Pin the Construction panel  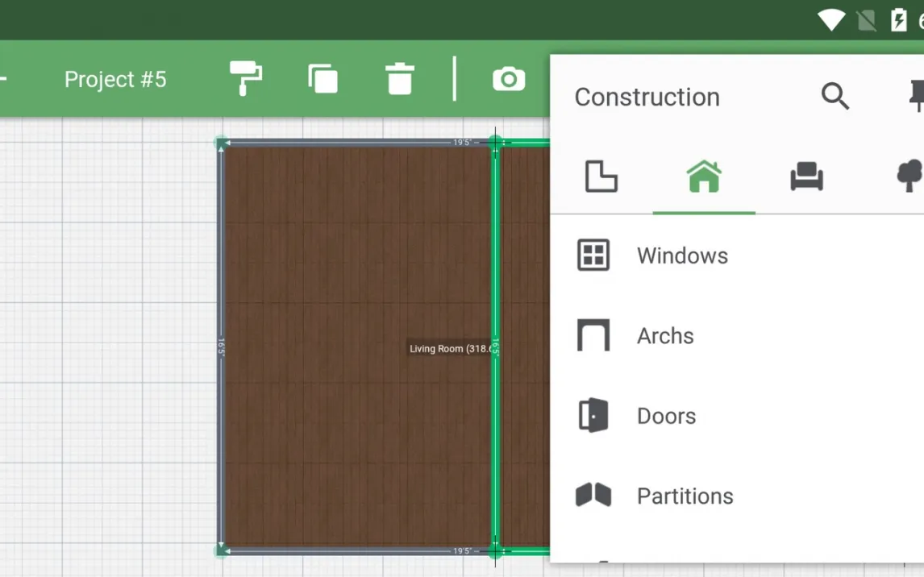coord(915,97)
